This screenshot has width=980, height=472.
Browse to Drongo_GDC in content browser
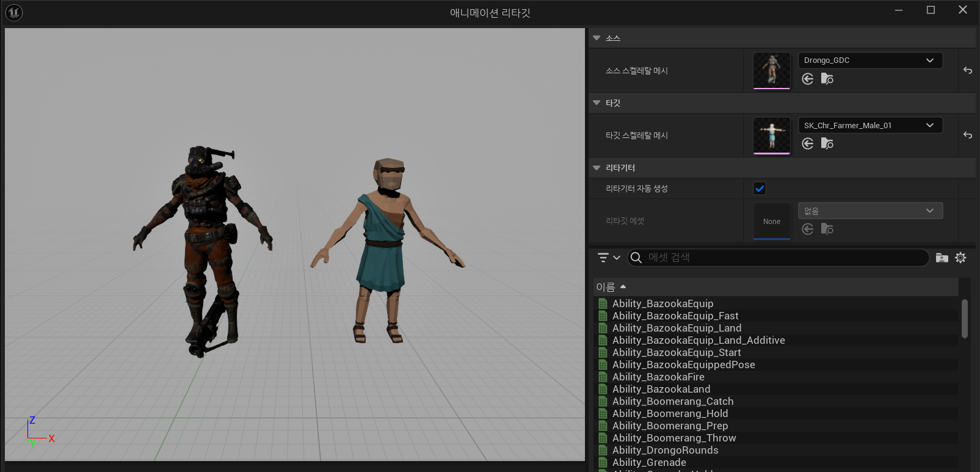(x=827, y=79)
